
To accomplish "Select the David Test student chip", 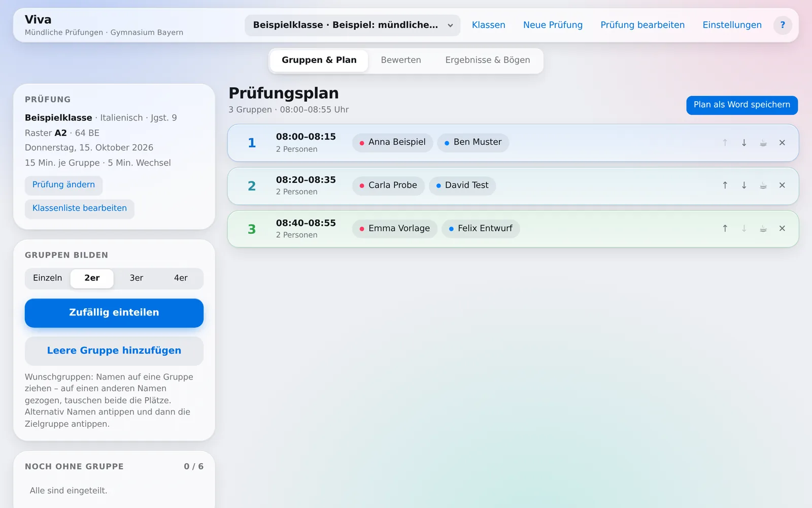I will click(462, 185).
